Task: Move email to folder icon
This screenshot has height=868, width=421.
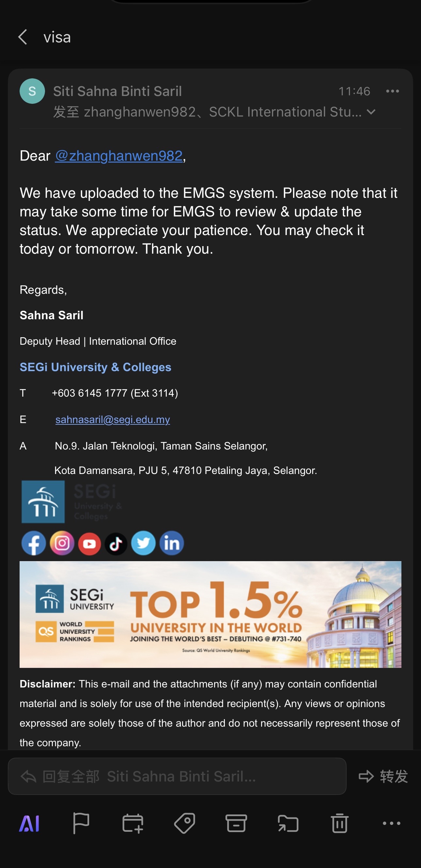Action: click(288, 823)
